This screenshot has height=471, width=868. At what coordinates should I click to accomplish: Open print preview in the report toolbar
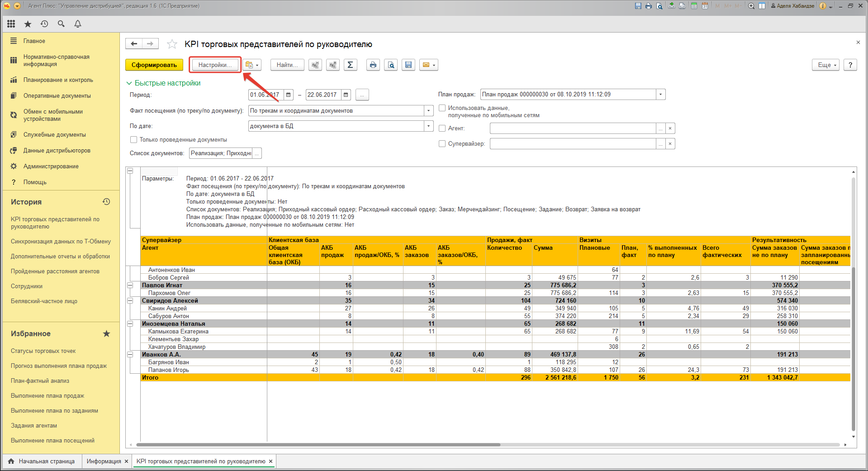391,65
